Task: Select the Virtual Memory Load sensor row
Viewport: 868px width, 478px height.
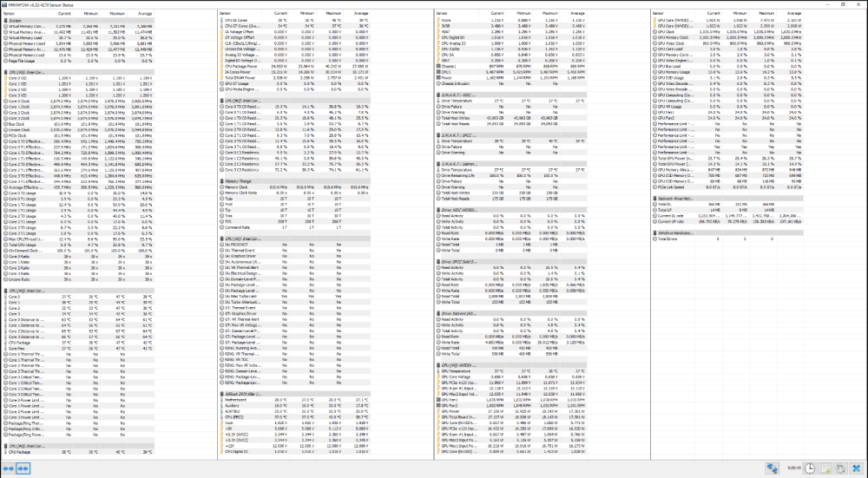Action: [26, 37]
